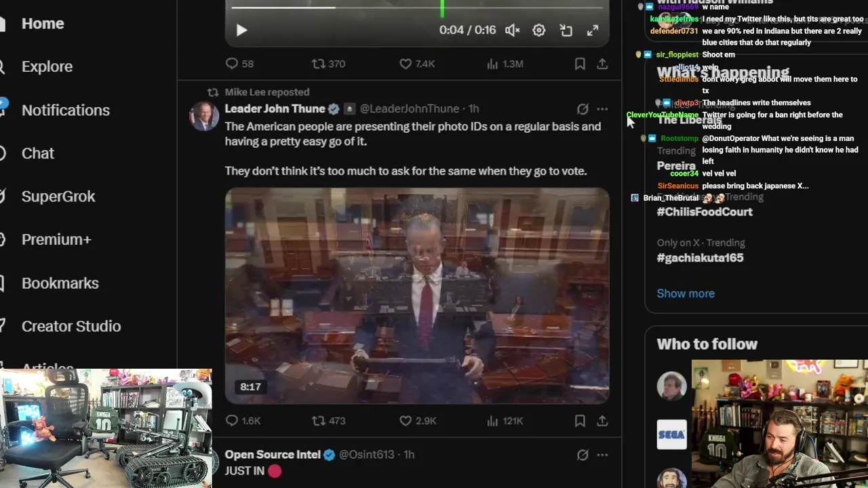Viewport: 868px width, 488px height.
Task: Like John Thune post with 2.9K likes
Action: click(x=418, y=421)
